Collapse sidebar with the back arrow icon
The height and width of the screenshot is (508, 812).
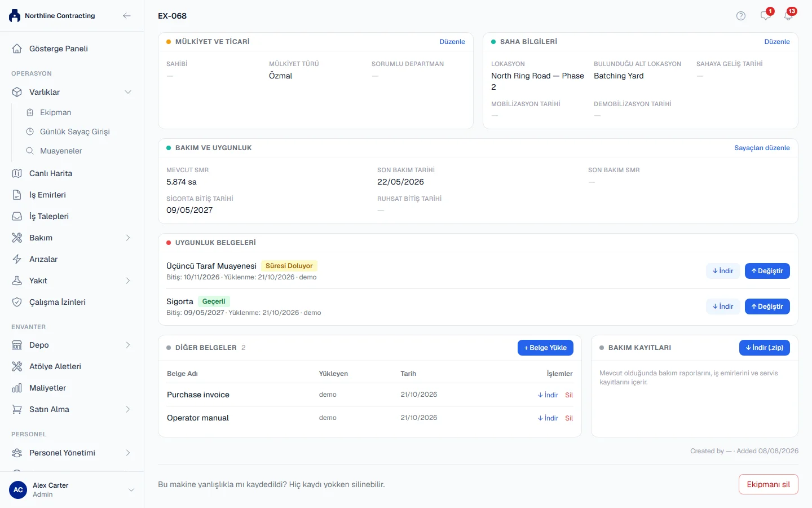(x=127, y=16)
